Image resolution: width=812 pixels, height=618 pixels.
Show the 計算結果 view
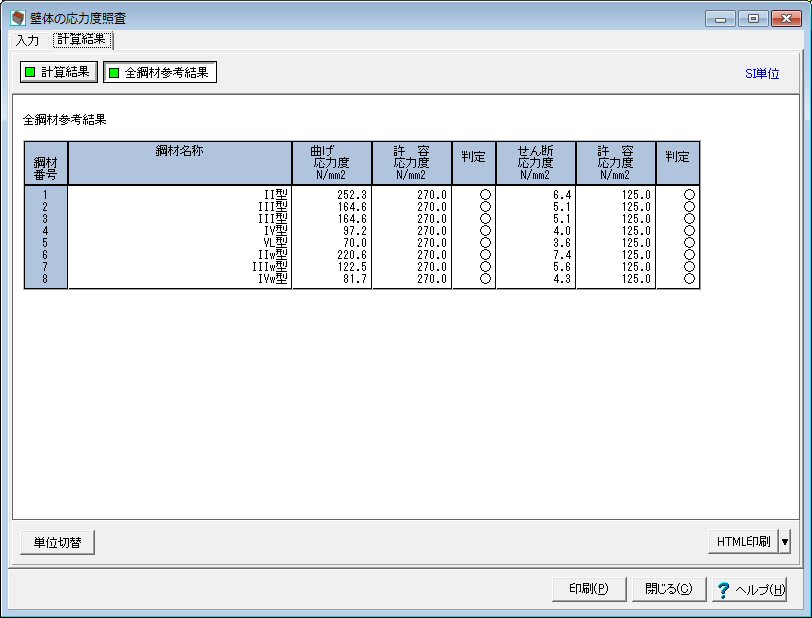pos(59,72)
